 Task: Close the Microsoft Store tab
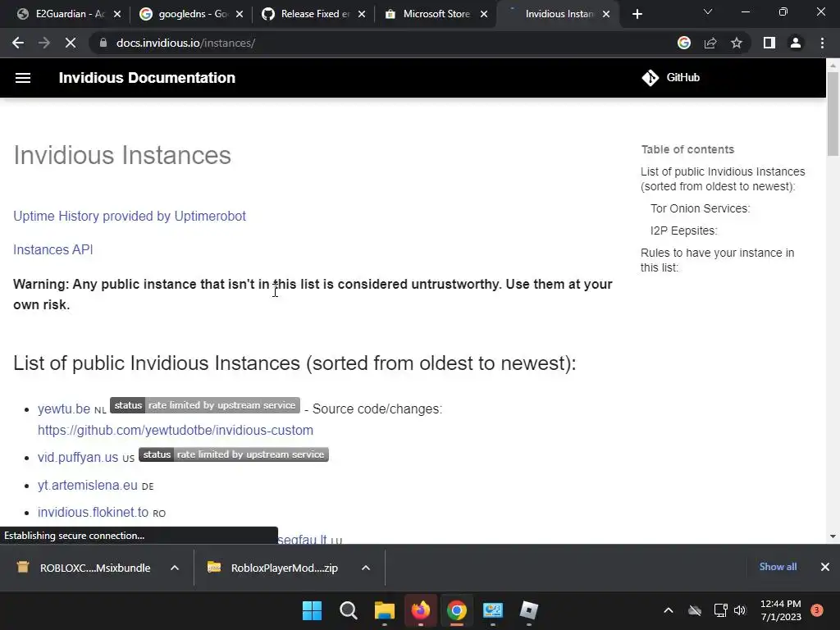(484, 14)
